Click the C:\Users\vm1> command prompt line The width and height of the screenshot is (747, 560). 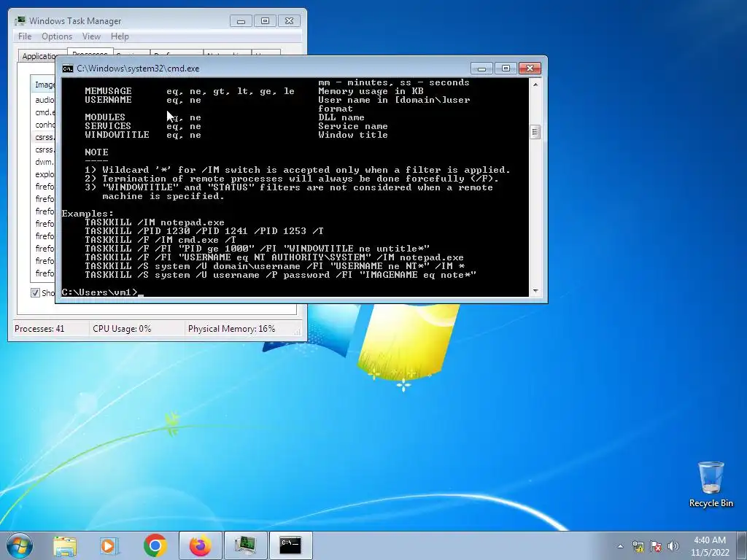tap(102, 292)
